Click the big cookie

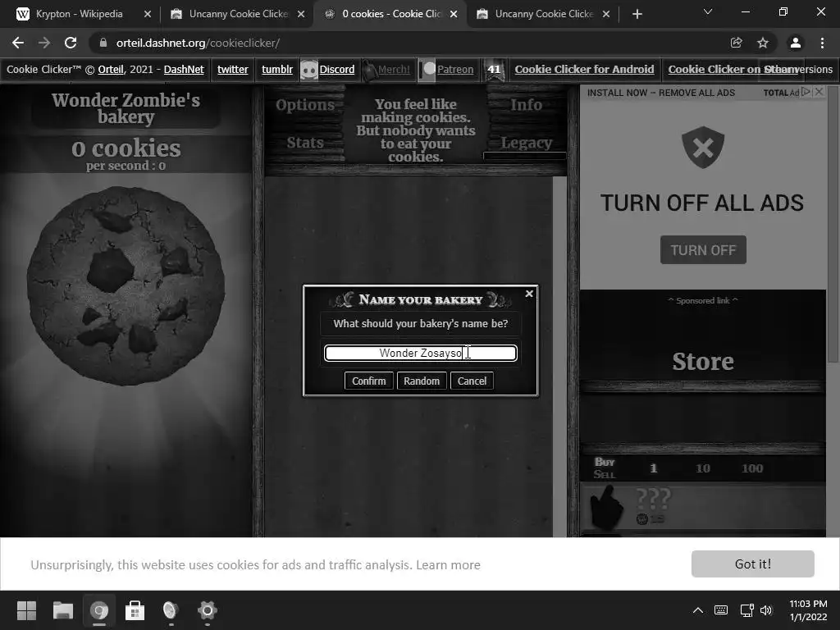pyautogui.click(x=126, y=285)
